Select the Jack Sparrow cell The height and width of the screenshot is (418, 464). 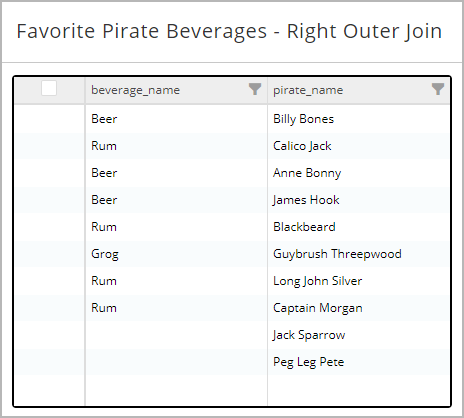coord(359,335)
